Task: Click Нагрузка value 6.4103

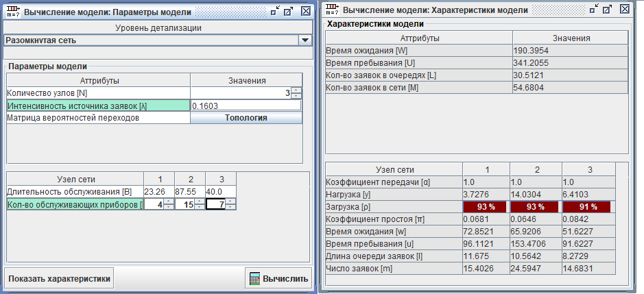Action: pos(588,195)
